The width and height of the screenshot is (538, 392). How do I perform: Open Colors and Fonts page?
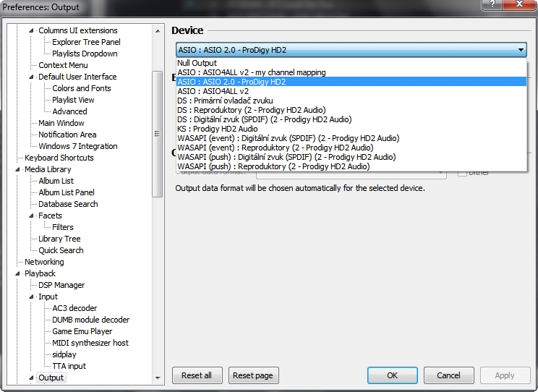[82, 88]
